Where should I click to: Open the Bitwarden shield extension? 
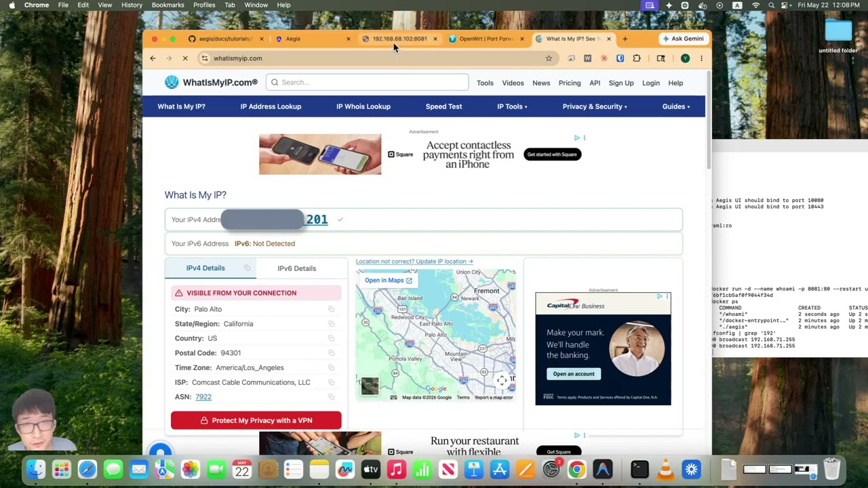pos(620,58)
